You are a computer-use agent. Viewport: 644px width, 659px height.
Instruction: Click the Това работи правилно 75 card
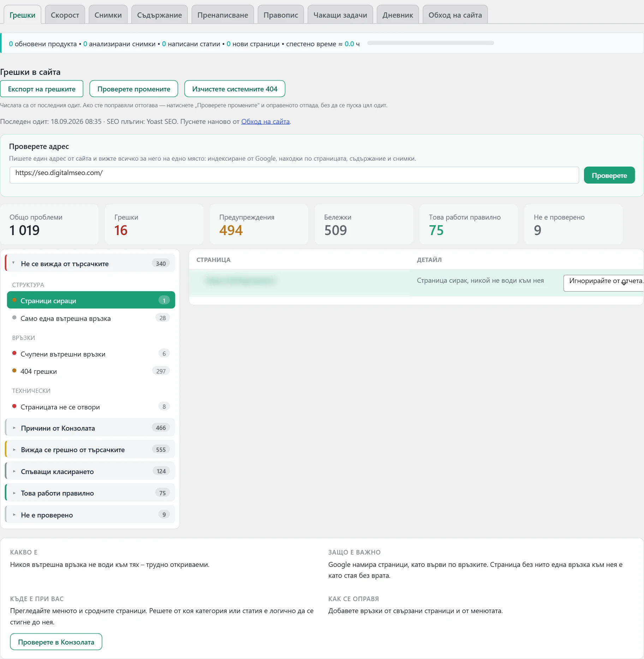pyautogui.click(x=469, y=224)
